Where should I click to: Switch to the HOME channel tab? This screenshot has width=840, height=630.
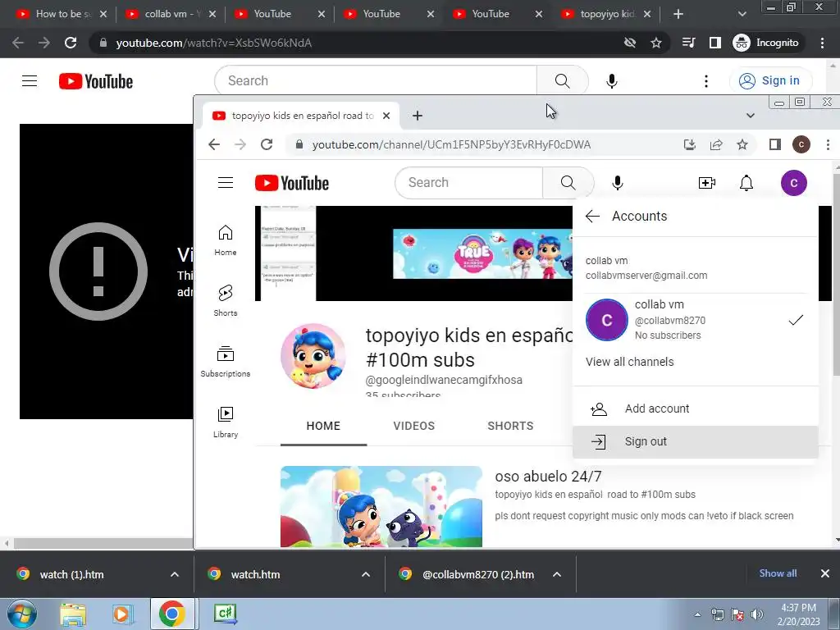coord(323,427)
